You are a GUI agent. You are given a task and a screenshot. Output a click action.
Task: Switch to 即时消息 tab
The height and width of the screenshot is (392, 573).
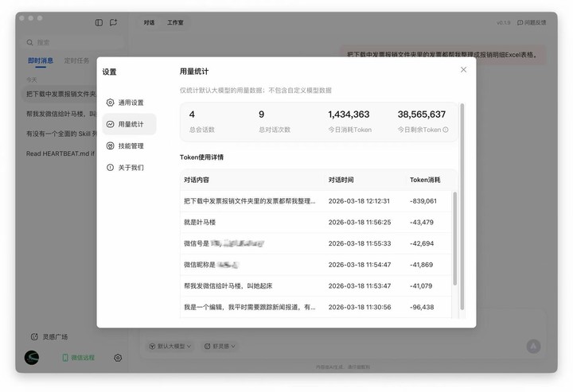pyautogui.click(x=41, y=60)
